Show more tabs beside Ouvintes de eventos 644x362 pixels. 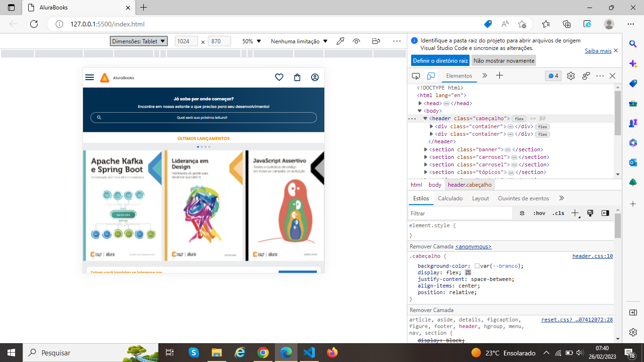561,198
